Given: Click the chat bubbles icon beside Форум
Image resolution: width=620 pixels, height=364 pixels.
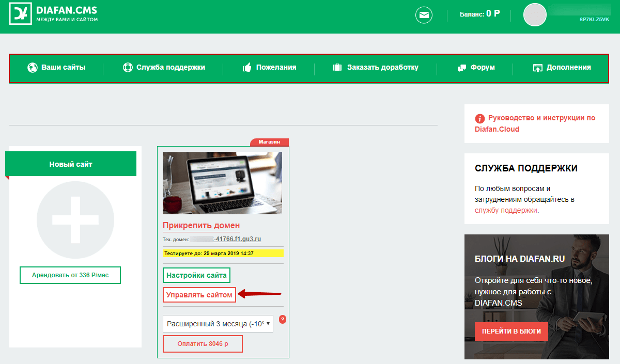Looking at the screenshot, I should [x=462, y=68].
